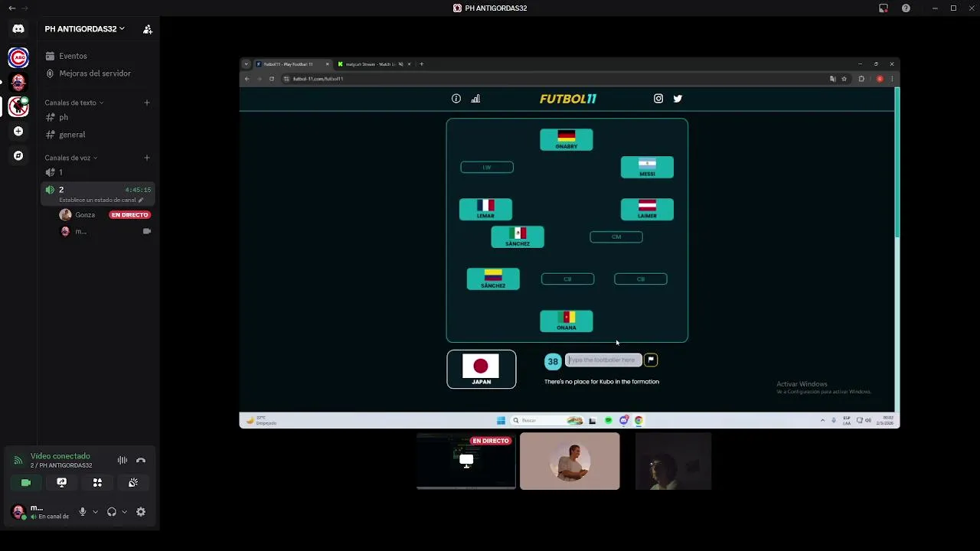The height and width of the screenshot is (551, 980).
Task: Open the Discord inbox icon in title bar
Action: [884, 8]
